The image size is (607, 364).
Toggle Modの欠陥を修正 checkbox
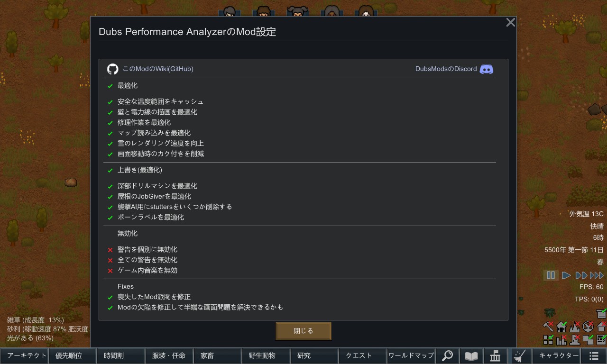pos(110,308)
